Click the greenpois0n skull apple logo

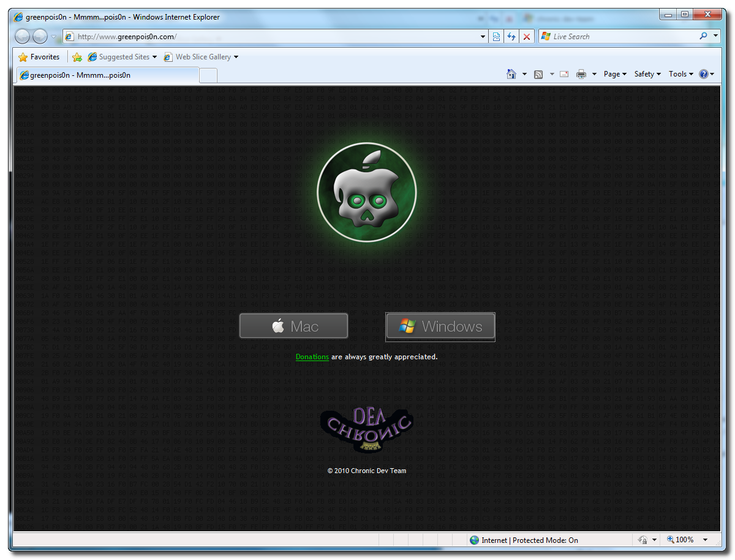[367, 192]
